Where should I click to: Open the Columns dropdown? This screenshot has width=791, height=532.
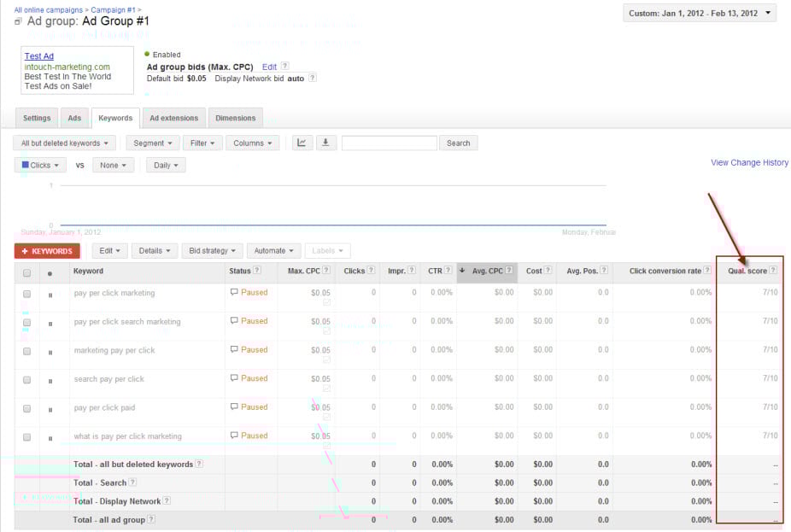coord(252,143)
